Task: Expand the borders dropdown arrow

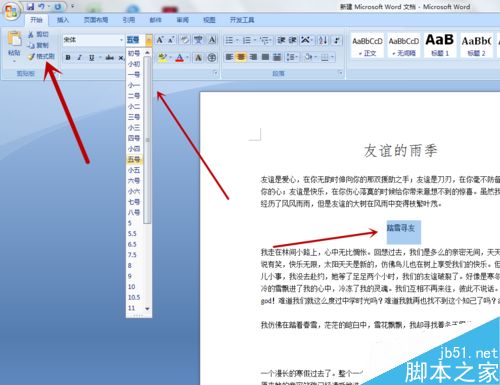Action: [332, 57]
